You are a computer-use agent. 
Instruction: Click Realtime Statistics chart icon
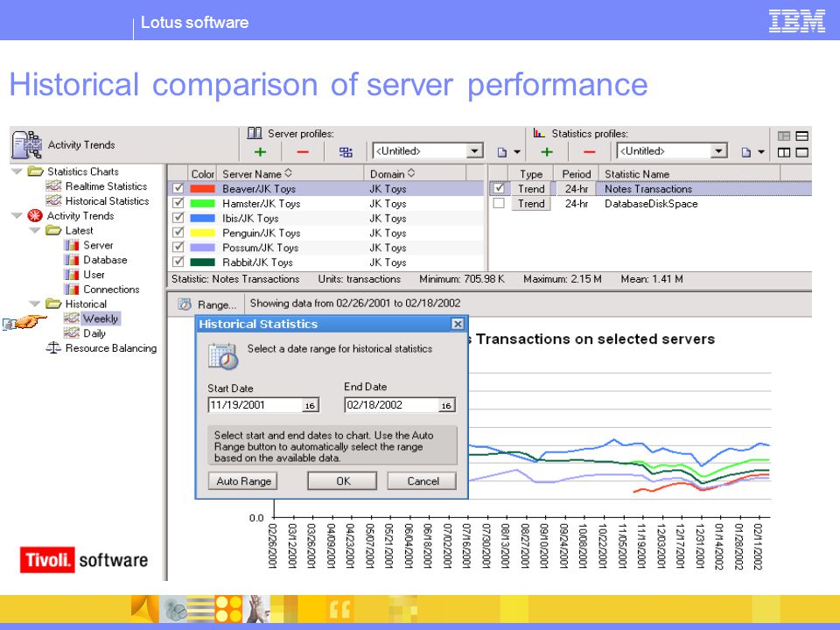pos(53,185)
